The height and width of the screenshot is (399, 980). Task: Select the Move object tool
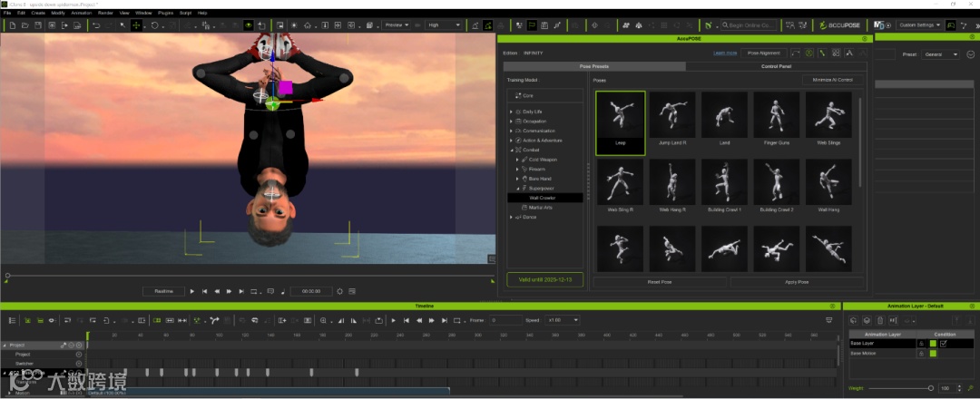(137, 25)
